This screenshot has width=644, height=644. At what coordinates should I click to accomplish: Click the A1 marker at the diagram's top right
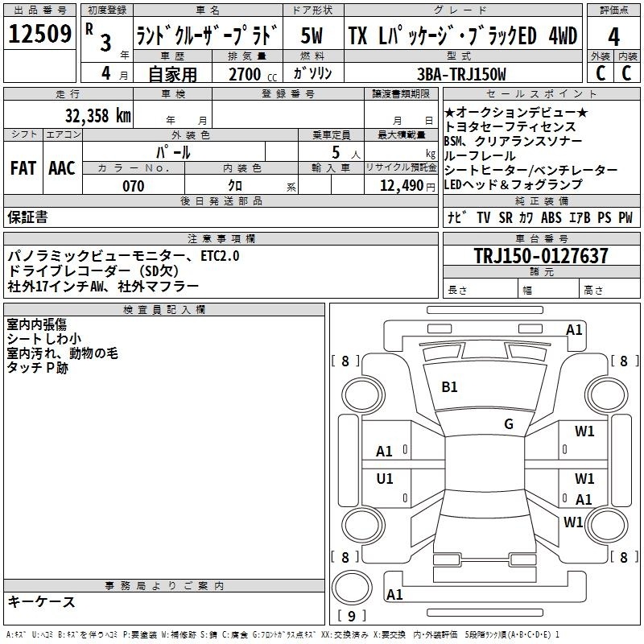pos(574,329)
